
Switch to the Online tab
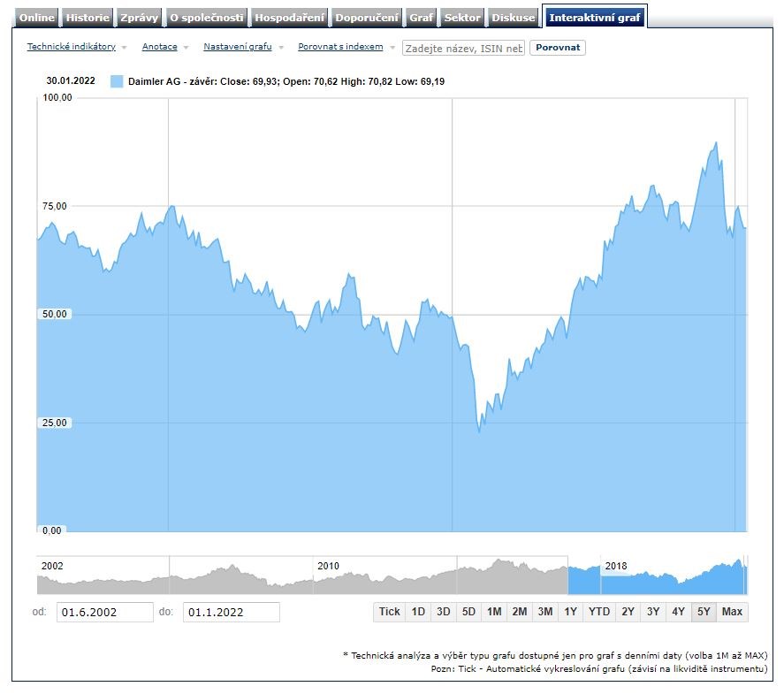(37, 18)
